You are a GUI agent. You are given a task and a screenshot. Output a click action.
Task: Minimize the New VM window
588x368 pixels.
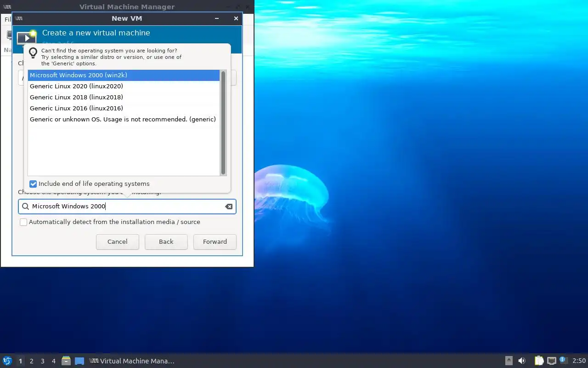[217, 18]
